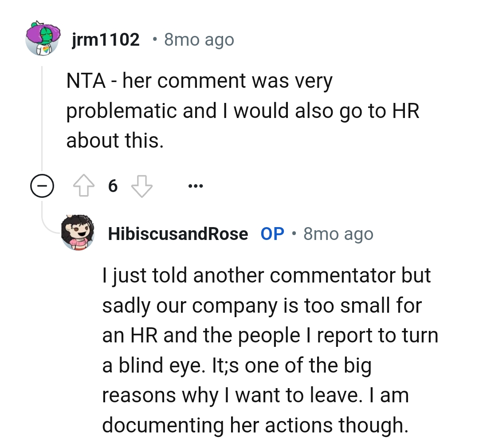The width and height of the screenshot is (479, 448).
Task: Upvote jrm1102's comment
Action: [83, 187]
